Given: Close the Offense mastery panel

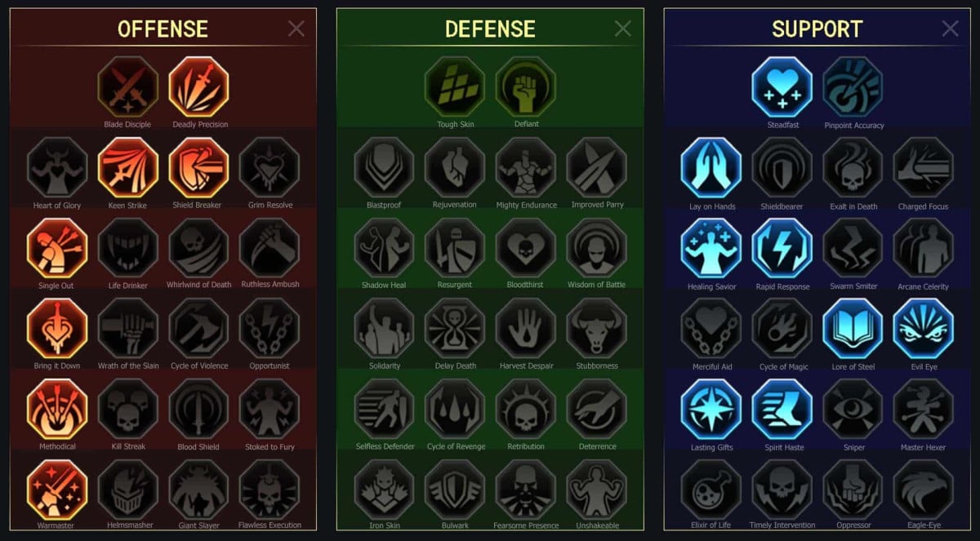Looking at the screenshot, I should click(x=296, y=29).
